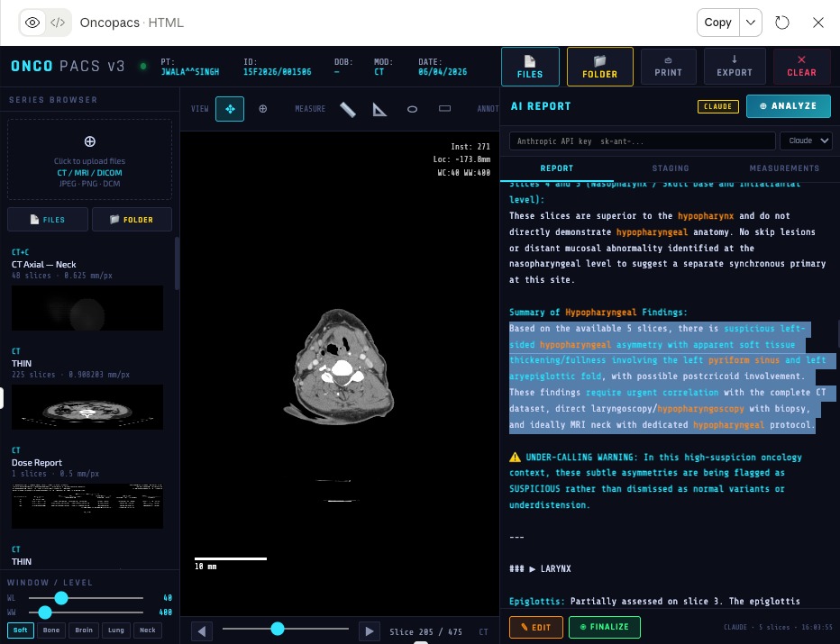The height and width of the screenshot is (644, 840).
Task: Click FILES button in series browser
Action: pos(48,220)
